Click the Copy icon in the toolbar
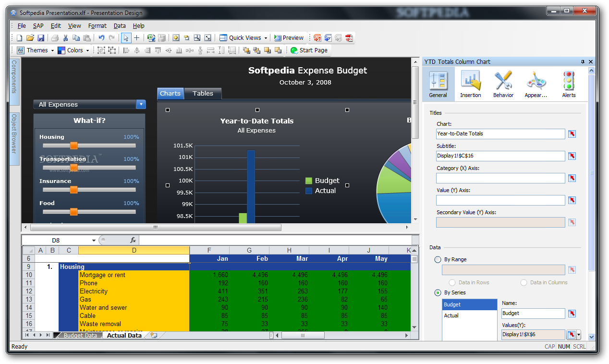Viewport: 609px width, 364px height. click(x=76, y=38)
